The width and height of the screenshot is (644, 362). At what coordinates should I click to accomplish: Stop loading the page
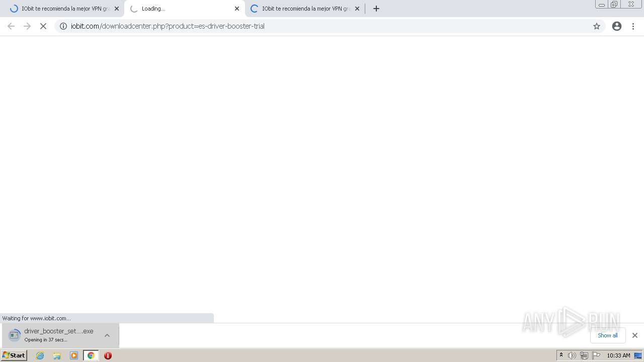click(x=43, y=26)
